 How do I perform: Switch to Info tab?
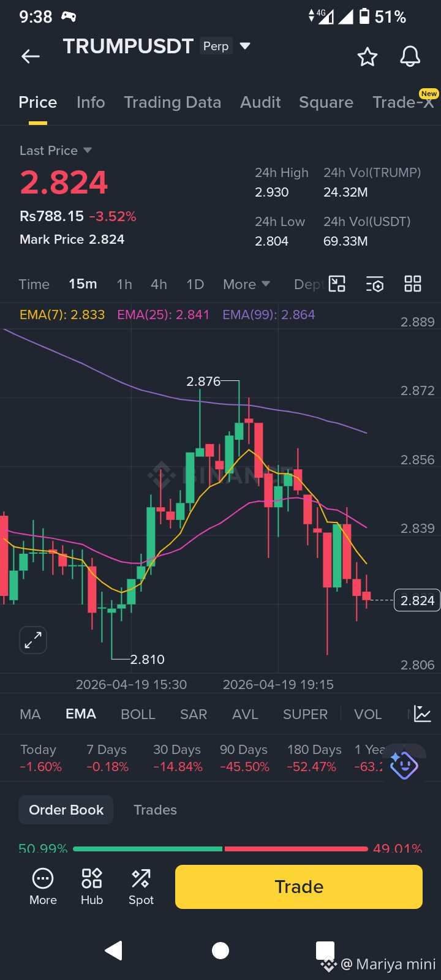click(x=91, y=102)
